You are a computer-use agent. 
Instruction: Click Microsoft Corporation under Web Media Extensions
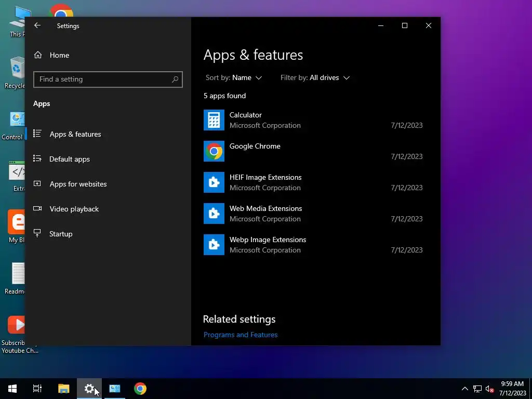pyautogui.click(x=265, y=219)
